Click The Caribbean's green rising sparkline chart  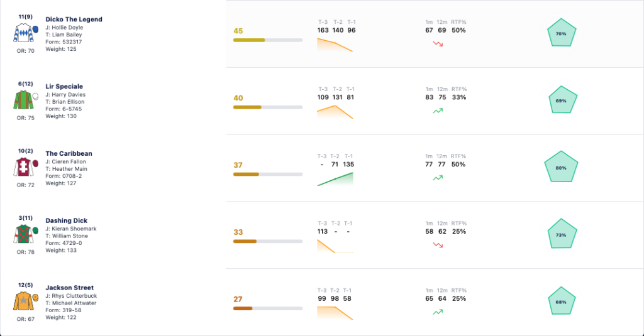335,179
